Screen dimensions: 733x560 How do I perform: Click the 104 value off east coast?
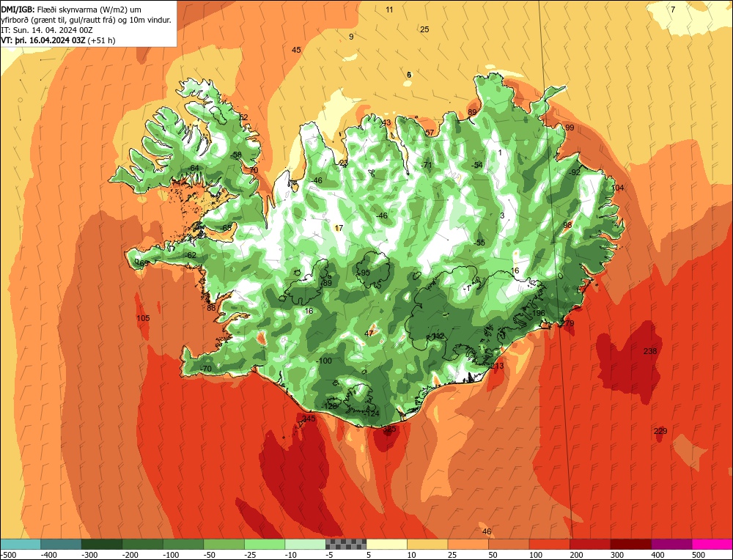click(617, 188)
